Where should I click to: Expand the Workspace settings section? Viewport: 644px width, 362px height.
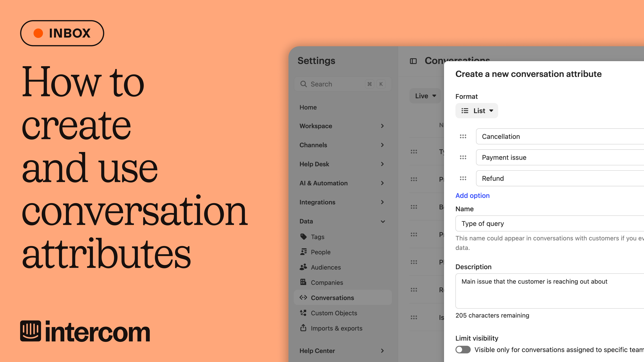[x=383, y=126]
